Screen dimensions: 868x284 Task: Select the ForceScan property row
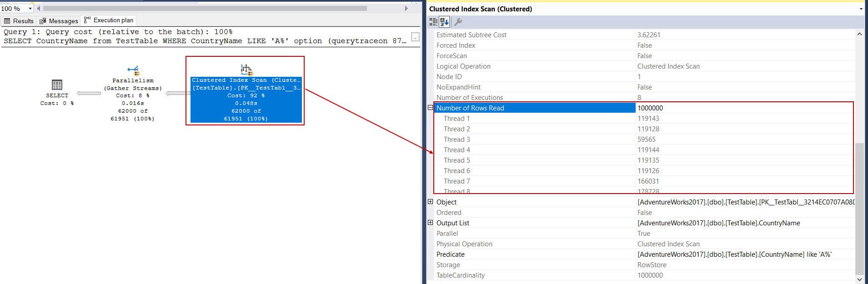click(644, 56)
